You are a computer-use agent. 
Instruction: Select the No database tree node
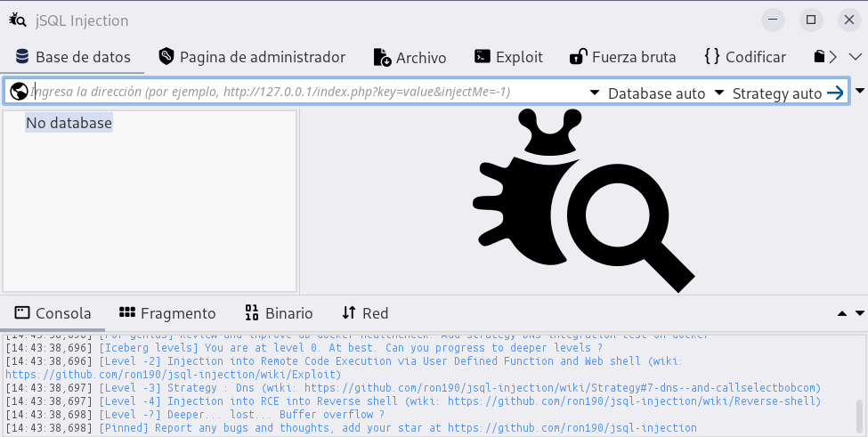69,123
